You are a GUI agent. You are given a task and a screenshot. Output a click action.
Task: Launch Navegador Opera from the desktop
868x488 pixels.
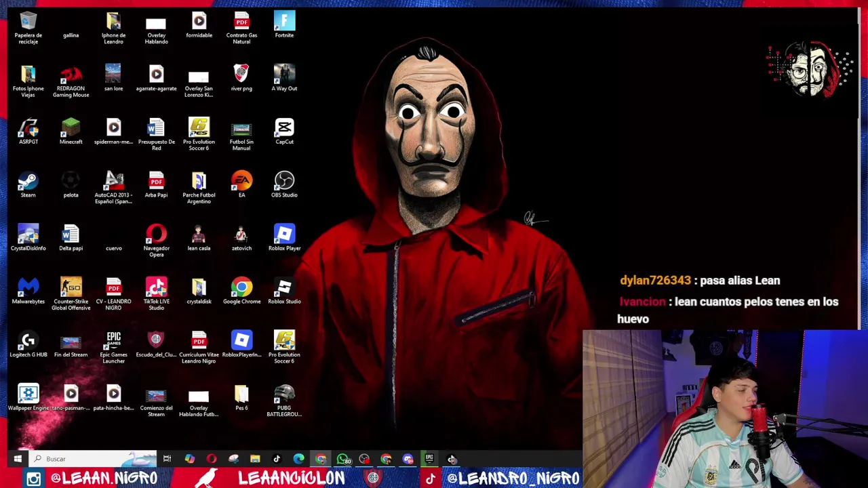[156, 241]
